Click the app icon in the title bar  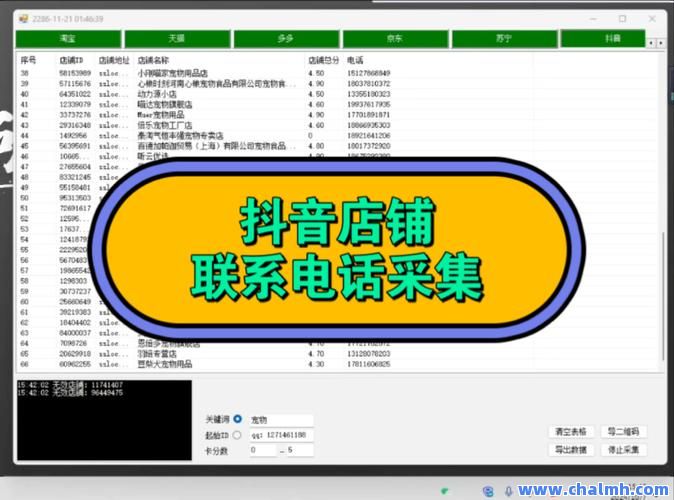tap(23, 18)
